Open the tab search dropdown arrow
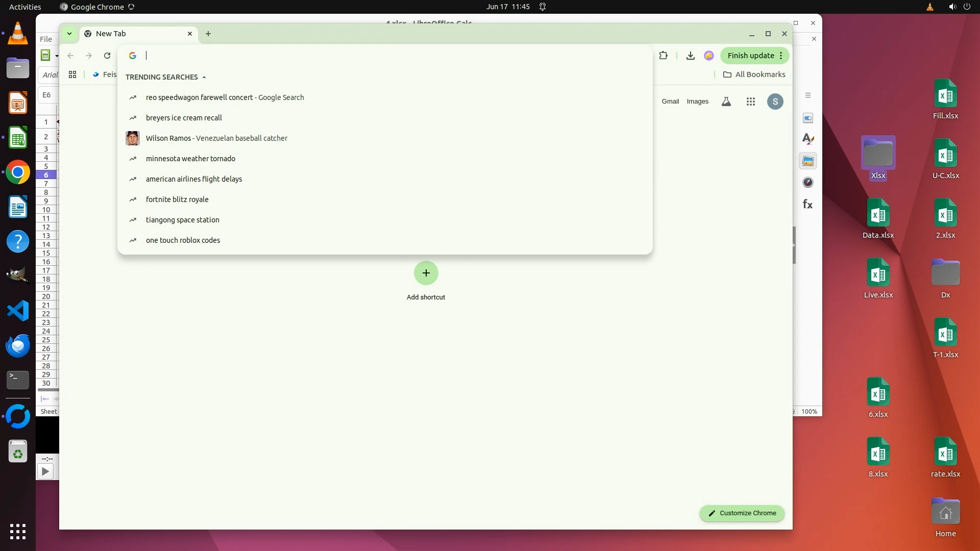The image size is (980, 551). (x=69, y=34)
